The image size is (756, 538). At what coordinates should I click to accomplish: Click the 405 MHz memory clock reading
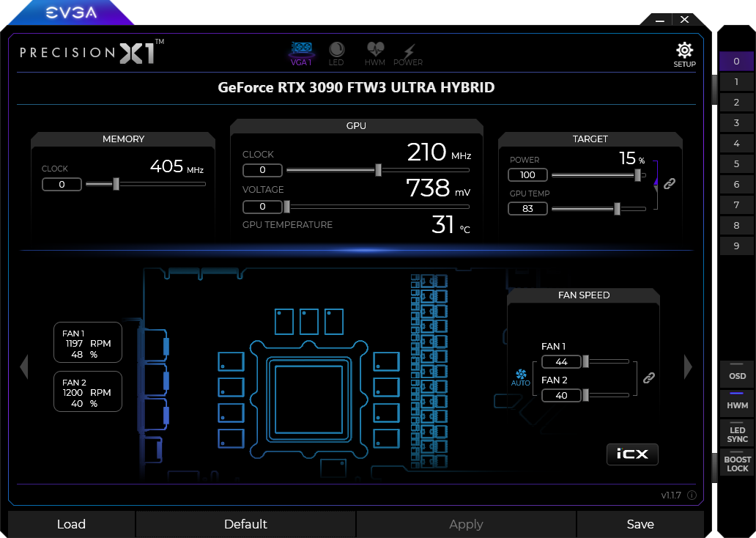click(x=177, y=166)
